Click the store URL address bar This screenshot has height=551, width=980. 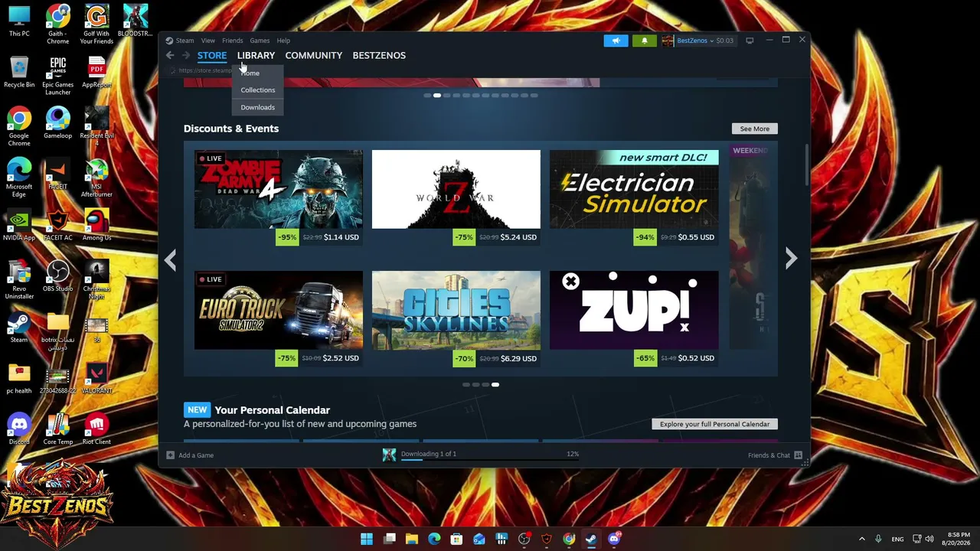pyautogui.click(x=205, y=70)
